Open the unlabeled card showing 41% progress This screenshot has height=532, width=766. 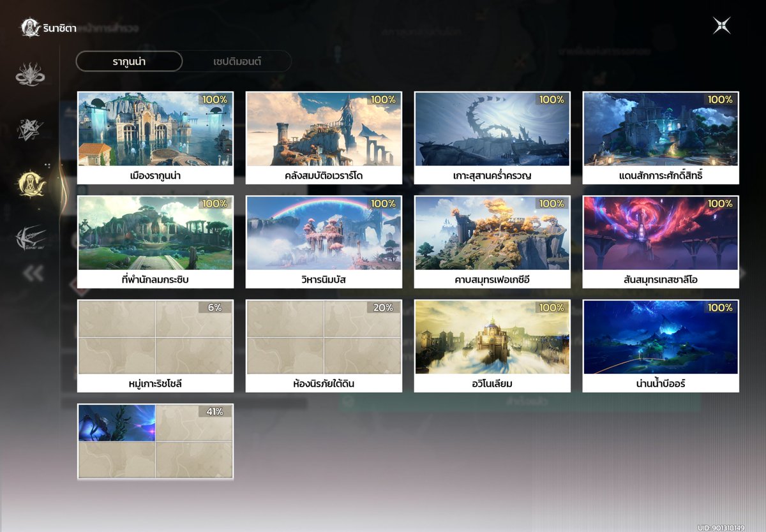click(x=155, y=441)
